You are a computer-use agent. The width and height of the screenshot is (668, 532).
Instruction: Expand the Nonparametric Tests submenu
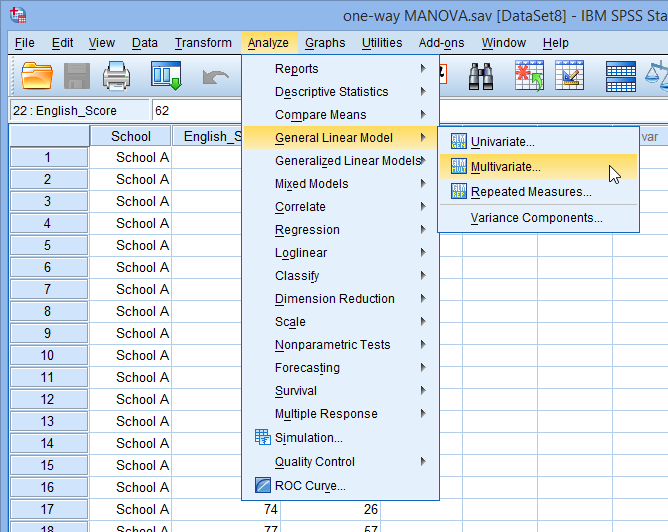[332, 345]
